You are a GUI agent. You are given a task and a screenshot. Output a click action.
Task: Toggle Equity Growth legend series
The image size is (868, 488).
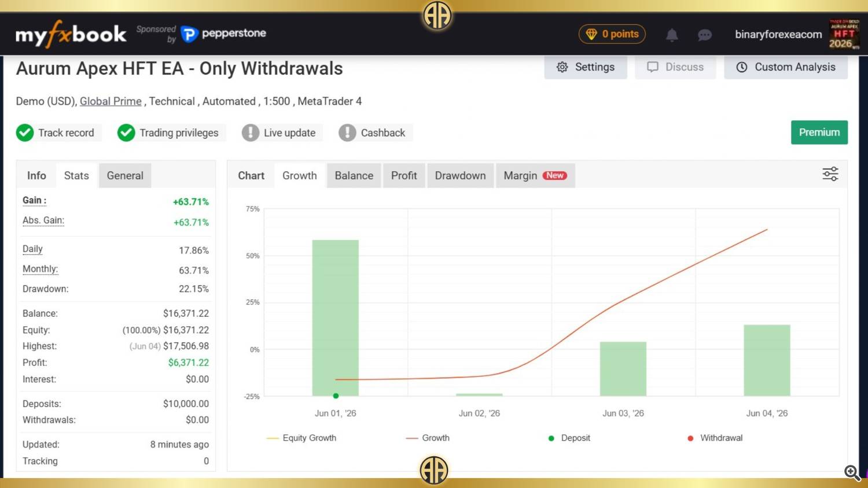tap(301, 438)
